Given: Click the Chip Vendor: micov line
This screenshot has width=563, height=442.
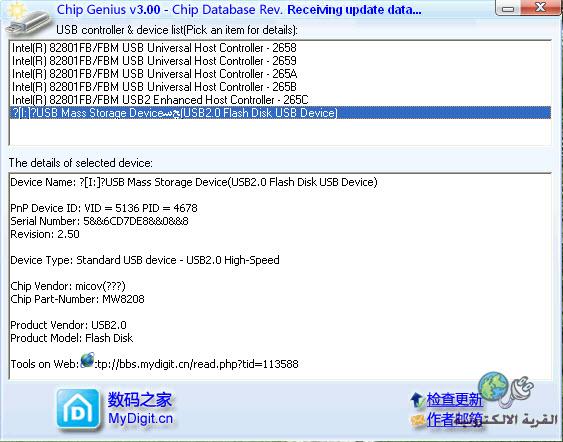Looking at the screenshot, I should [x=68, y=286].
